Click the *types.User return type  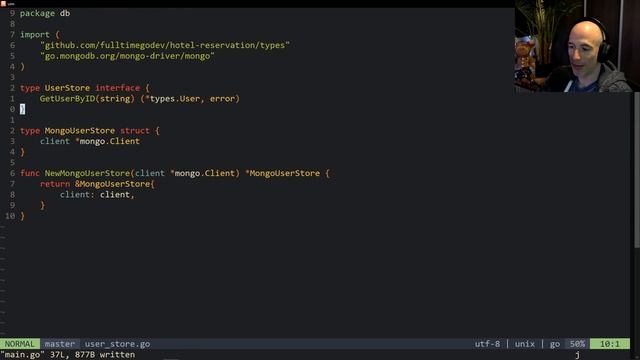coord(173,98)
